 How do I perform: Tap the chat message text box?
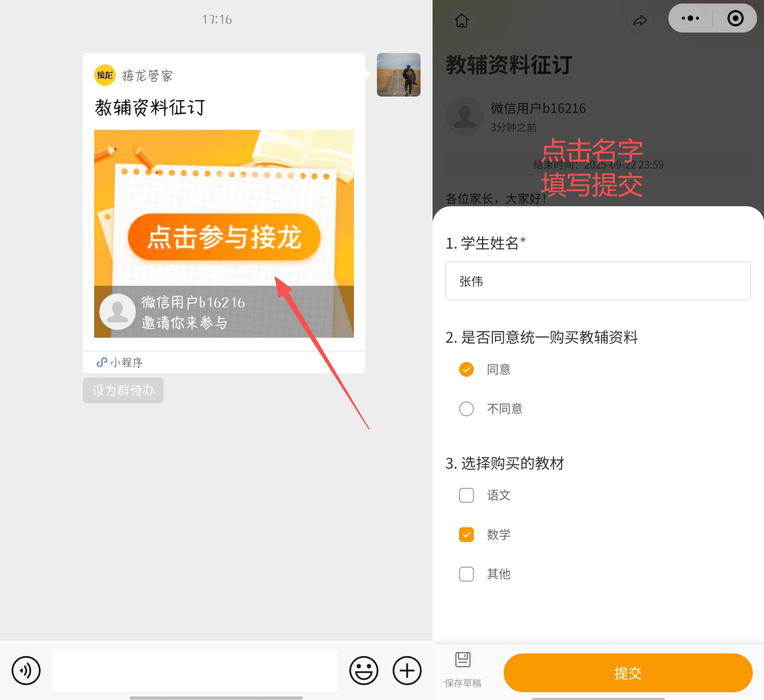coord(195,670)
